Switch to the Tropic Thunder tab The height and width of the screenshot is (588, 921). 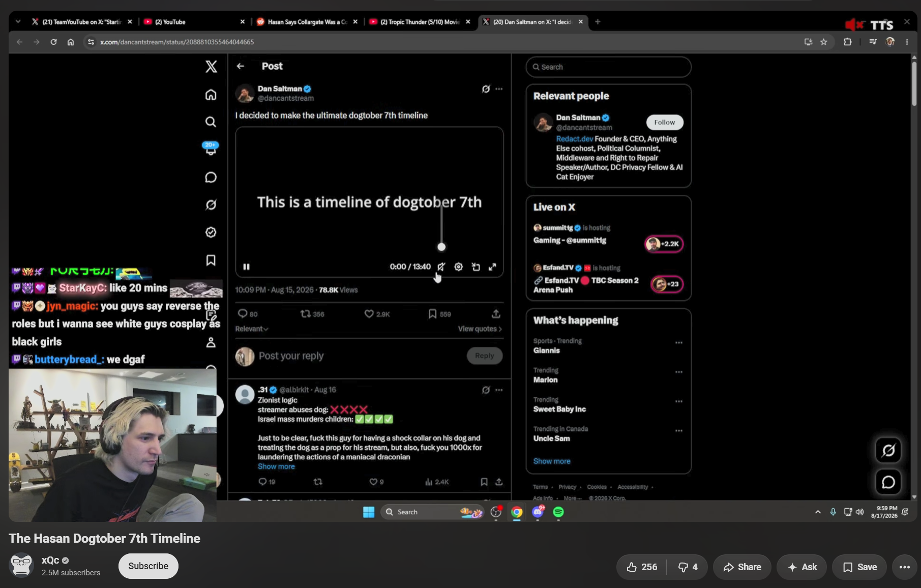[x=420, y=22]
